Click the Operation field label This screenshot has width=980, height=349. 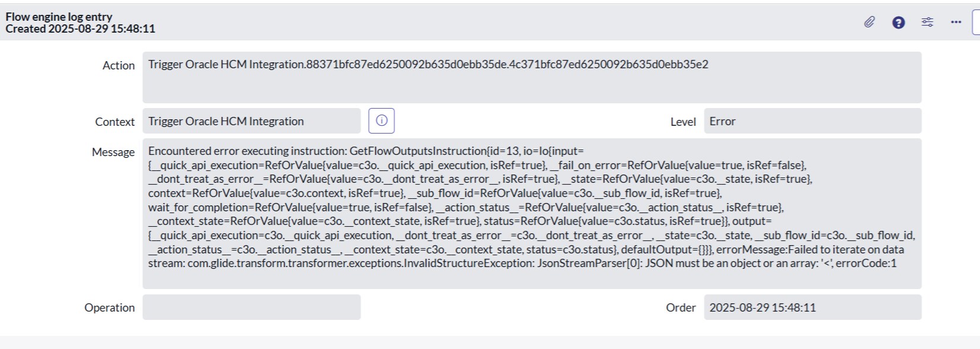click(x=110, y=307)
